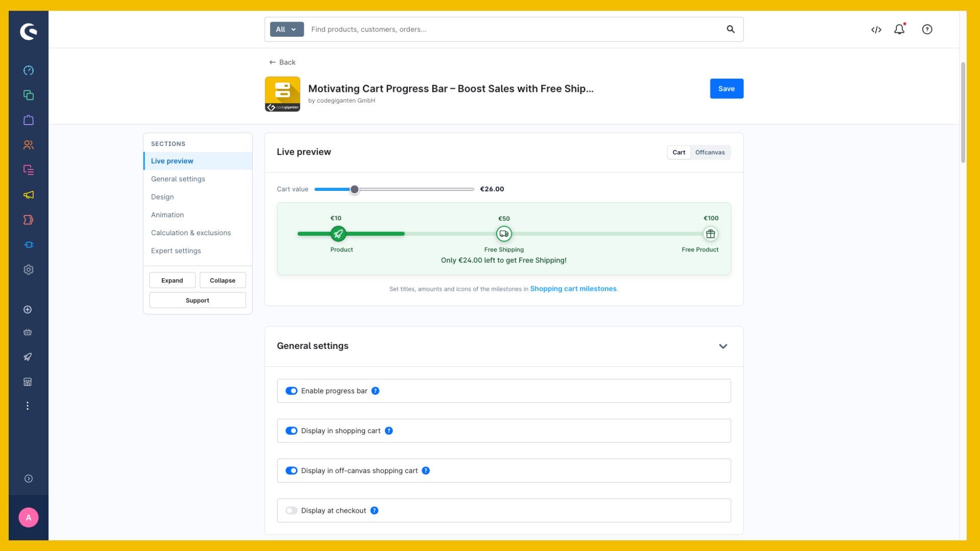
Task: Go to General settings section
Action: coord(198,179)
